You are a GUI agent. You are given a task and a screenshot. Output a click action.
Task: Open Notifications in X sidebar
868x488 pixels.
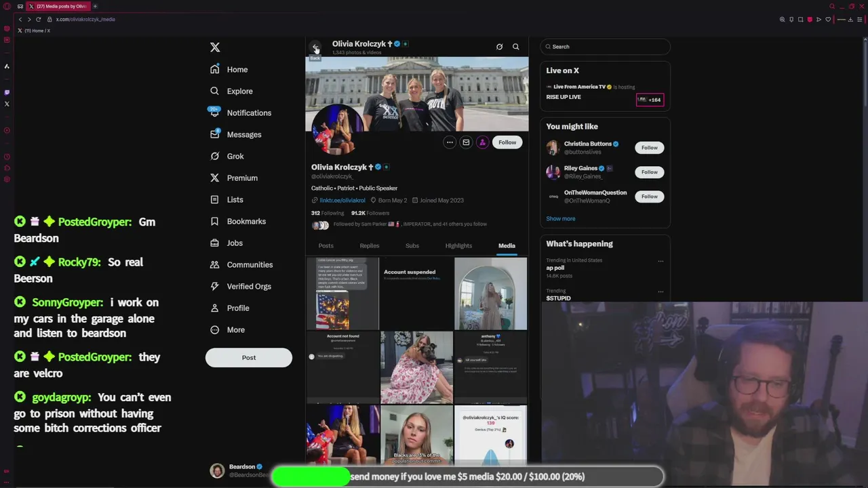coord(240,113)
